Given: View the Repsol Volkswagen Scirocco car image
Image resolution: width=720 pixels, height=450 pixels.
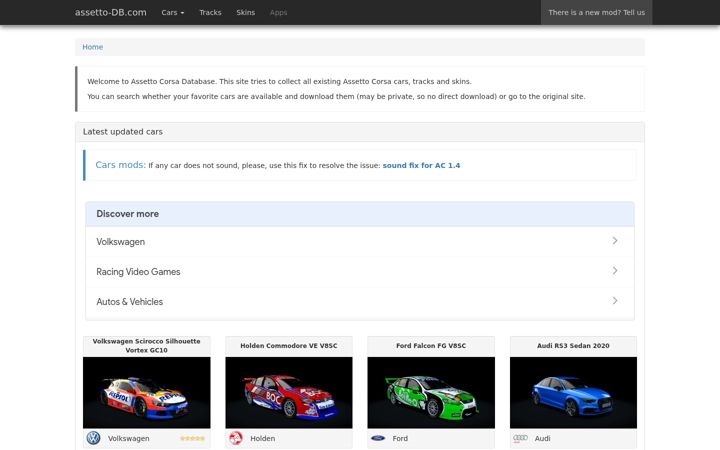Looking at the screenshot, I should tap(146, 393).
